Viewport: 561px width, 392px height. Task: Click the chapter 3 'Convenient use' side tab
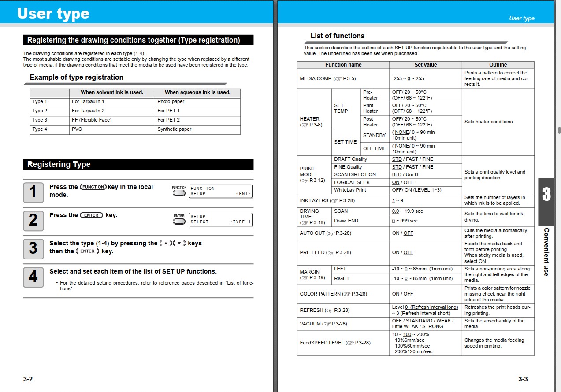click(546, 227)
